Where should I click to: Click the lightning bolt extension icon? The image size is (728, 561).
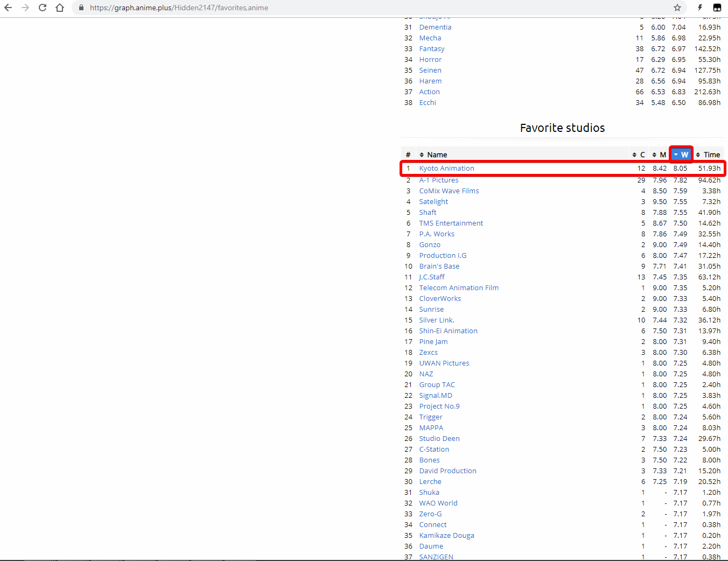(x=699, y=8)
